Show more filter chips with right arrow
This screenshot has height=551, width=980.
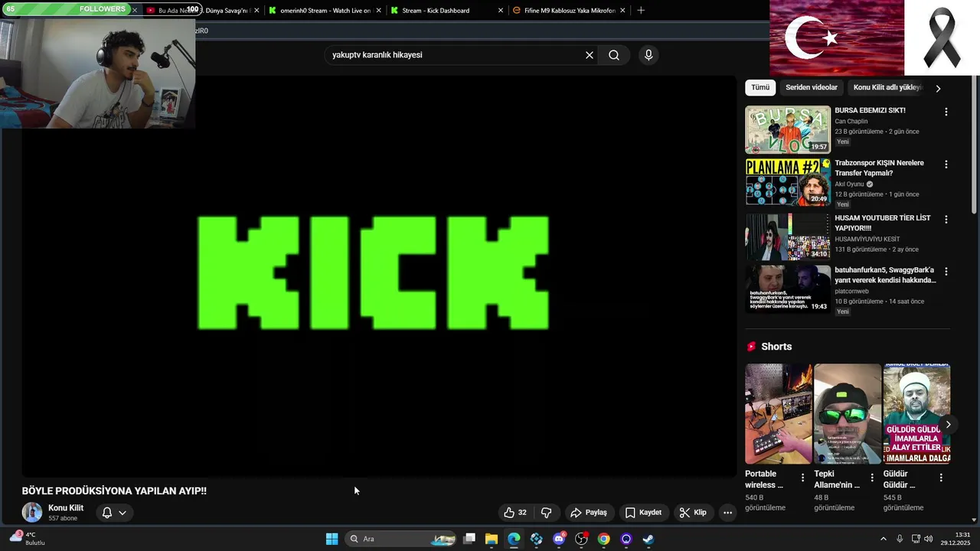pyautogui.click(x=938, y=88)
